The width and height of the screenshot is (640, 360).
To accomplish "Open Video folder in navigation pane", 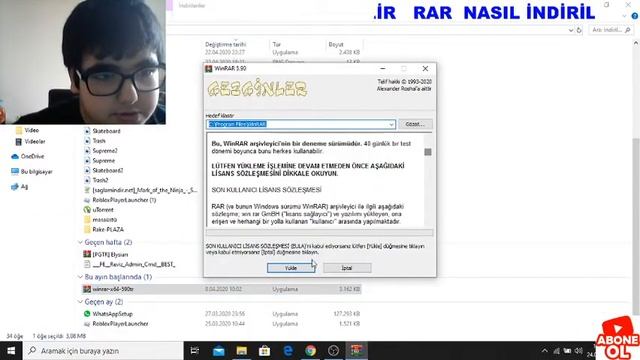I will [x=27, y=130].
